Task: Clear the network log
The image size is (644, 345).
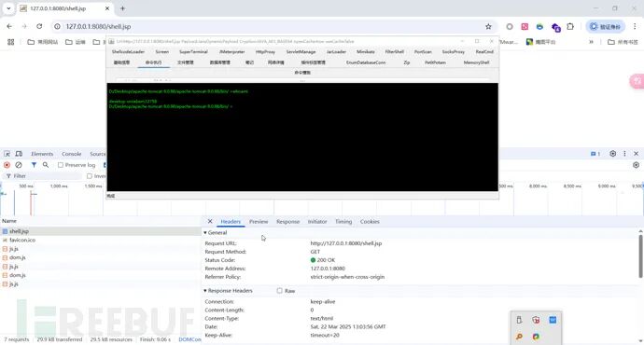Action: tap(19, 165)
